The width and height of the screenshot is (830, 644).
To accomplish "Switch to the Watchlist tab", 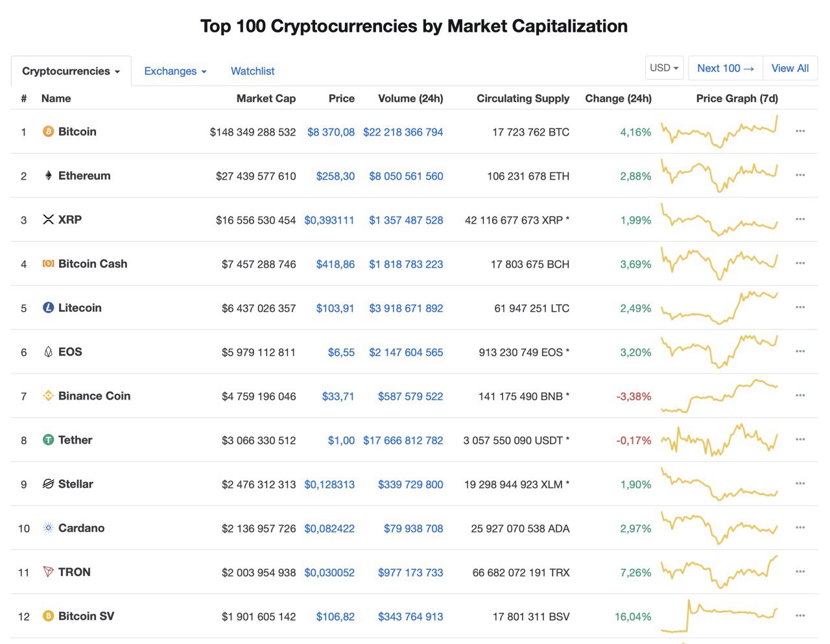I will [253, 71].
